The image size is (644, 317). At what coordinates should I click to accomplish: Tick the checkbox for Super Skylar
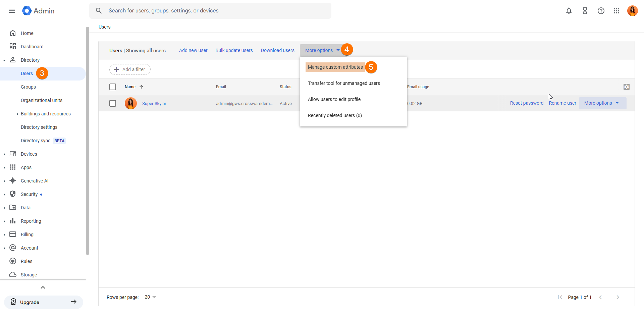tap(113, 103)
